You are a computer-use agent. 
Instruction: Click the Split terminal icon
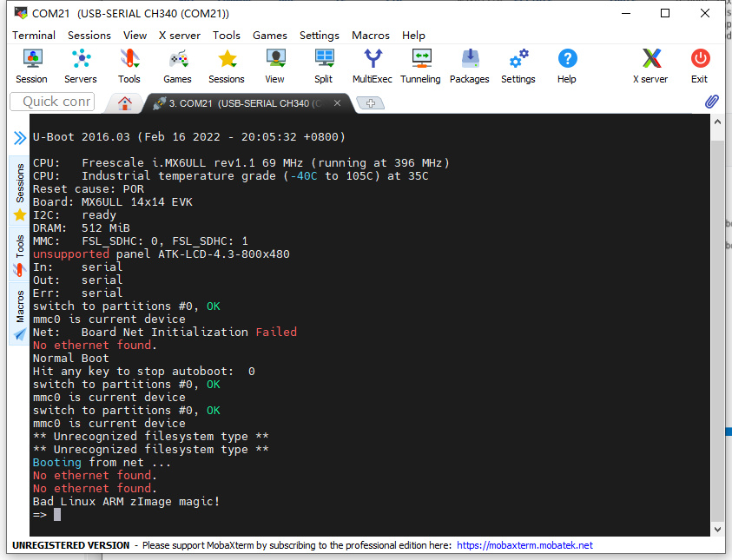coord(324,66)
